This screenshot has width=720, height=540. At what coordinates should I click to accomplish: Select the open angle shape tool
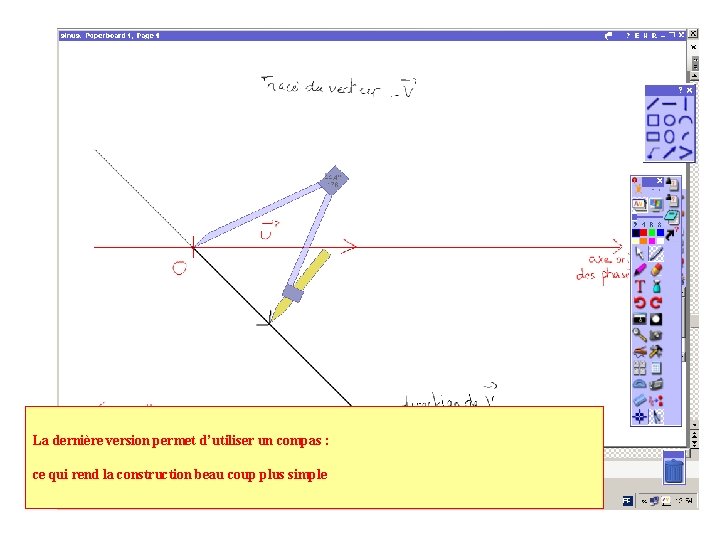pyautogui.click(x=686, y=152)
